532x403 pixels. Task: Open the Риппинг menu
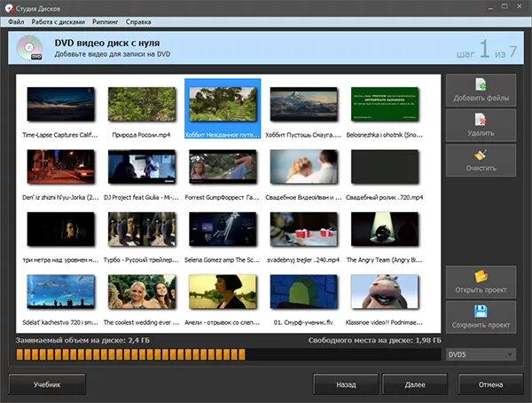click(x=106, y=21)
